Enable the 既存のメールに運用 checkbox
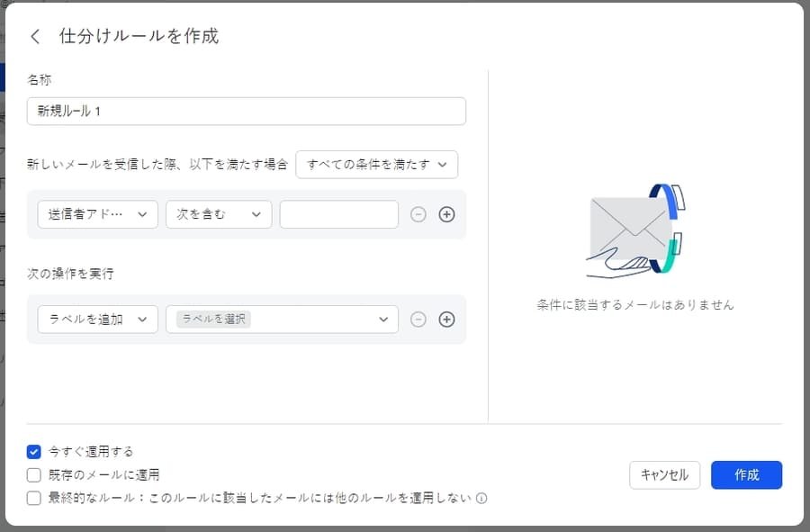Screen dimensions: 810x532 [32, 474]
